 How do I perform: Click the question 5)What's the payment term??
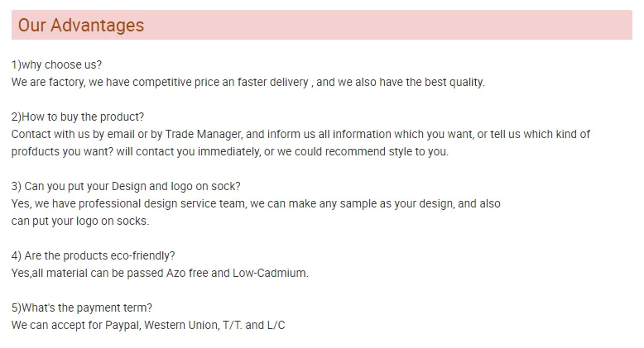[82, 307]
